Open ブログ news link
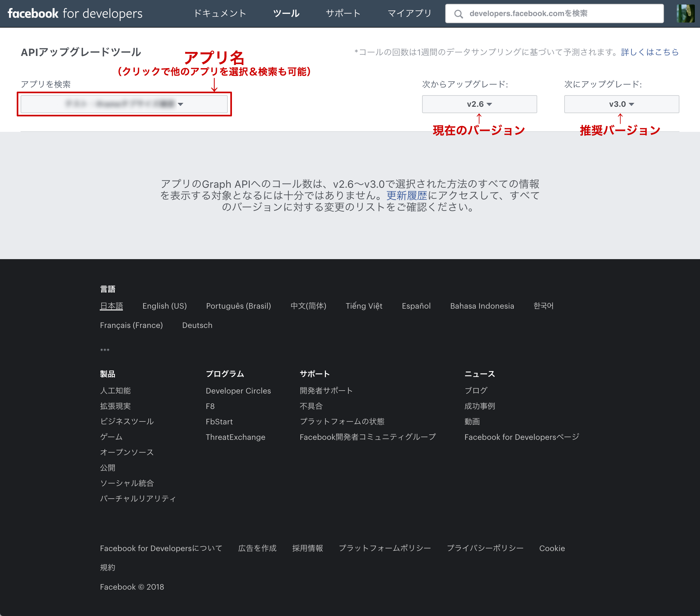This screenshot has height=616, width=700. 476,391
